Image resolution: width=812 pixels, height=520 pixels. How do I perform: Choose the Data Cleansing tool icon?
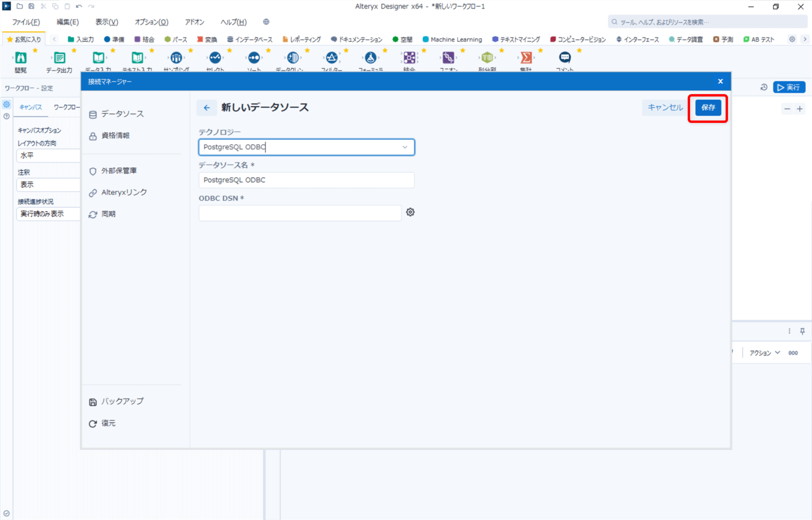click(293, 58)
